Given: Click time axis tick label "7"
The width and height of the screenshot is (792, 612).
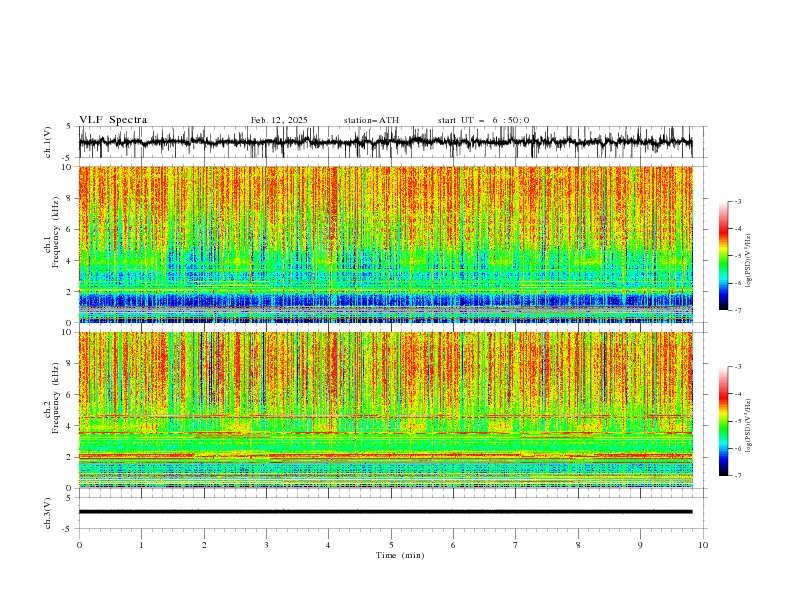Looking at the screenshot, I should pyautogui.click(x=516, y=545).
